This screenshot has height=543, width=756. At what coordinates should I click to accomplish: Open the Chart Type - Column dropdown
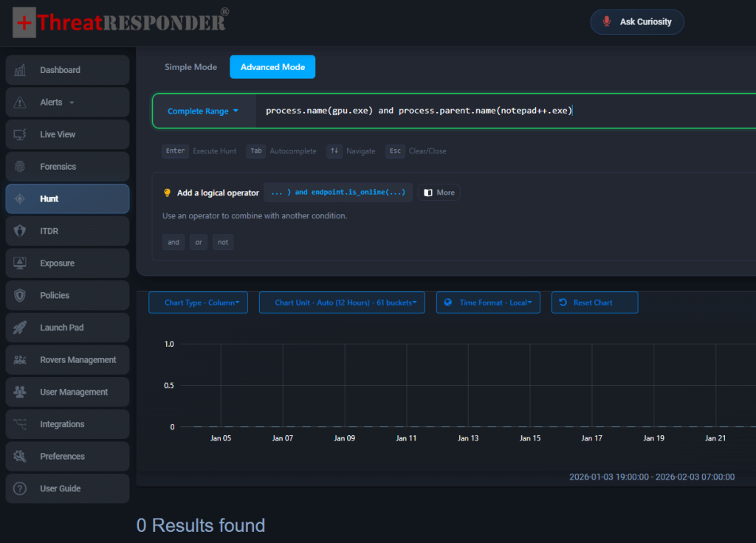[198, 302]
